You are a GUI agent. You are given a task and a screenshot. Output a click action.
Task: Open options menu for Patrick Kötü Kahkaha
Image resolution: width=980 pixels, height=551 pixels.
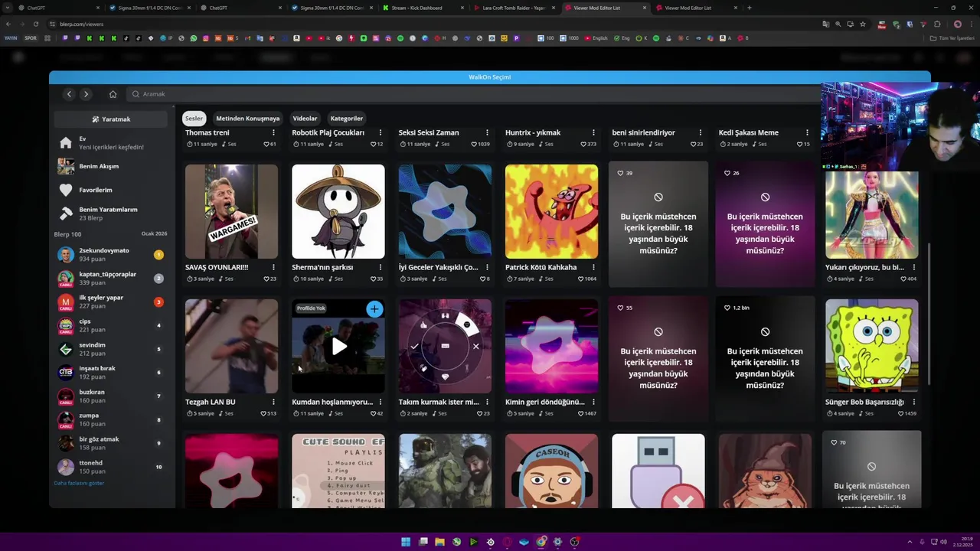pos(593,267)
